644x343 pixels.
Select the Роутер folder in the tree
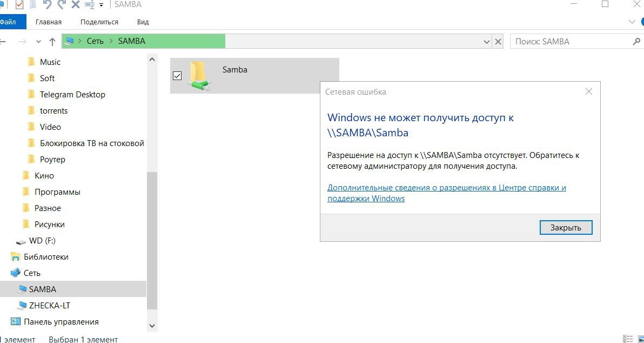[52, 159]
